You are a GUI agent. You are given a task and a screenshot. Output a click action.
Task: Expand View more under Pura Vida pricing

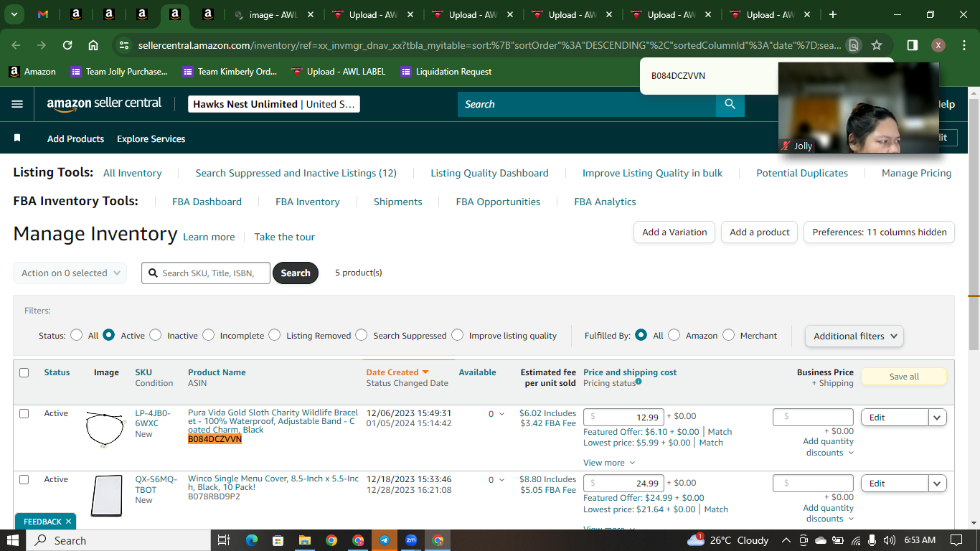[x=609, y=463]
